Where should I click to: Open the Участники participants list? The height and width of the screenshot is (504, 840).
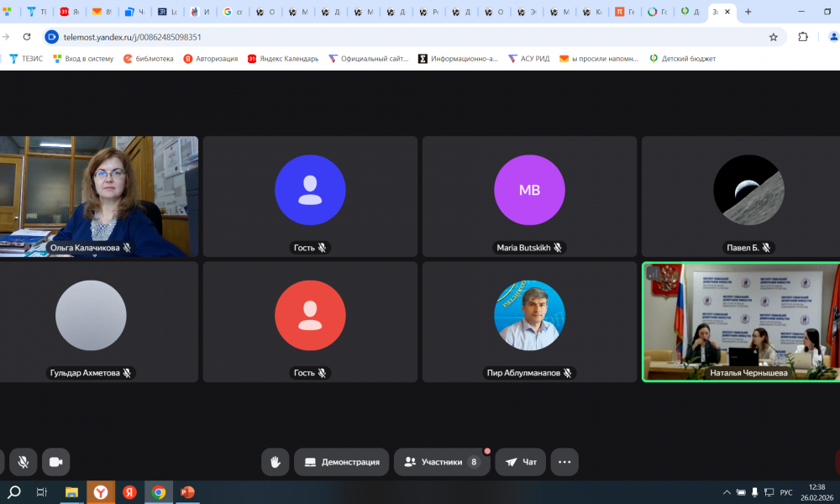click(x=442, y=462)
